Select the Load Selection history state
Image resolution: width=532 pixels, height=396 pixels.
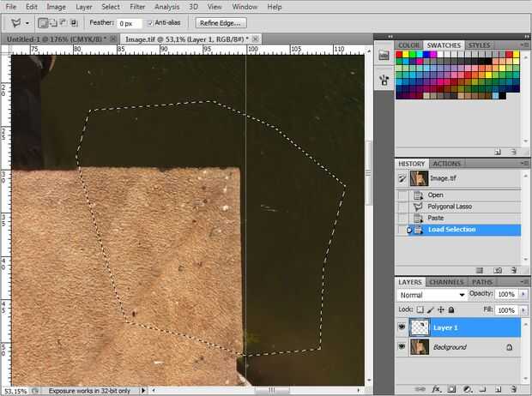[458, 230]
